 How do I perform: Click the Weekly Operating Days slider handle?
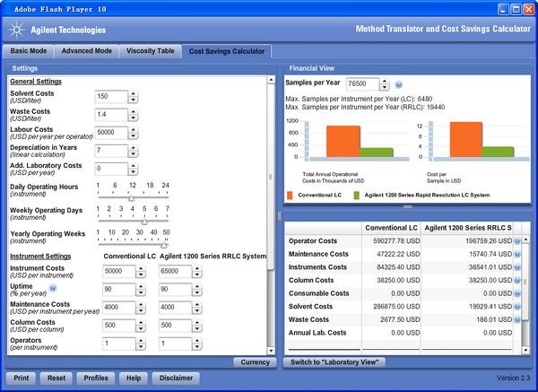pos(144,222)
